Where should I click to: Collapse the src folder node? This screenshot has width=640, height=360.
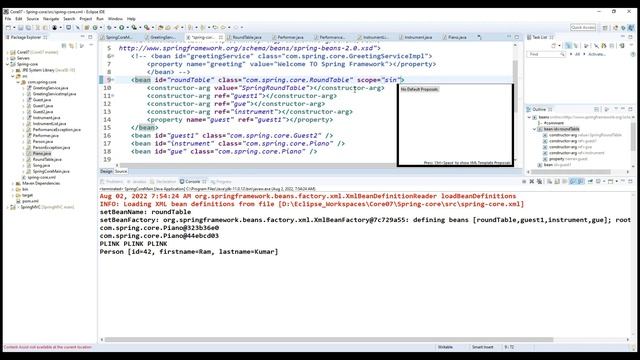[13, 76]
